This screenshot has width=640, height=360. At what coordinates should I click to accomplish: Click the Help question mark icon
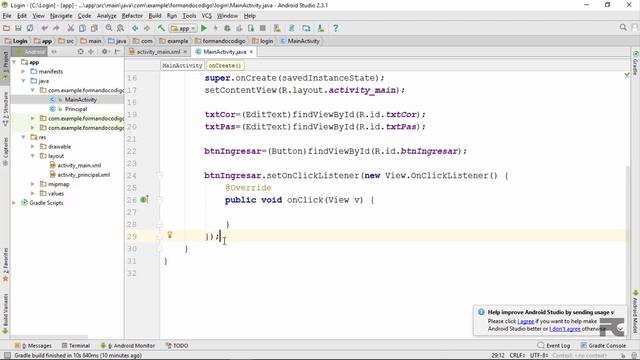tap(336, 28)
